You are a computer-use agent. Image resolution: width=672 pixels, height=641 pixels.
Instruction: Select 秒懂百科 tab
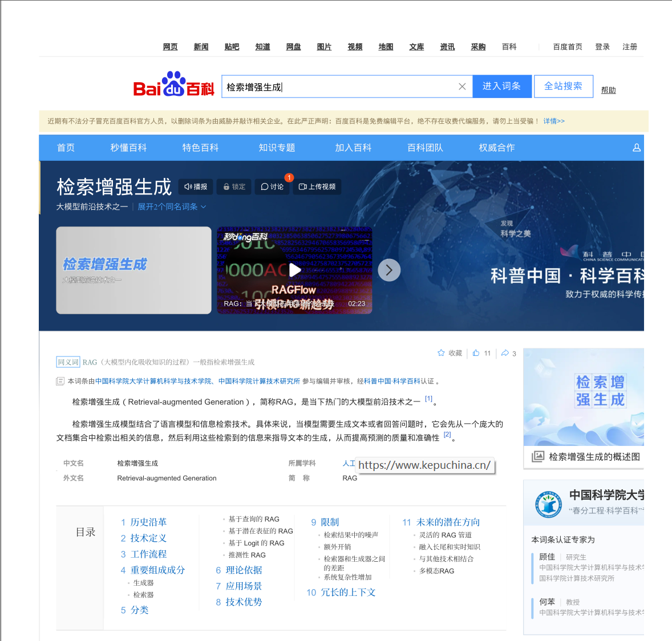(x=128, y=148)
